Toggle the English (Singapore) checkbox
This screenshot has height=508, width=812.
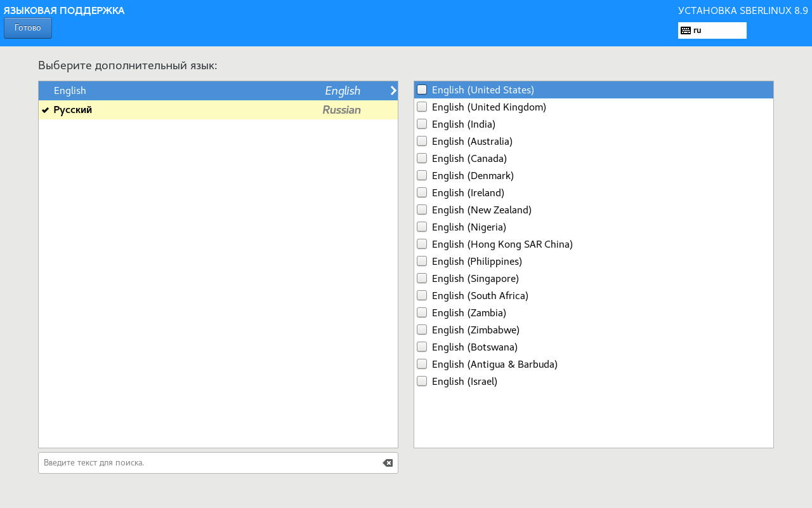[422, 279]
